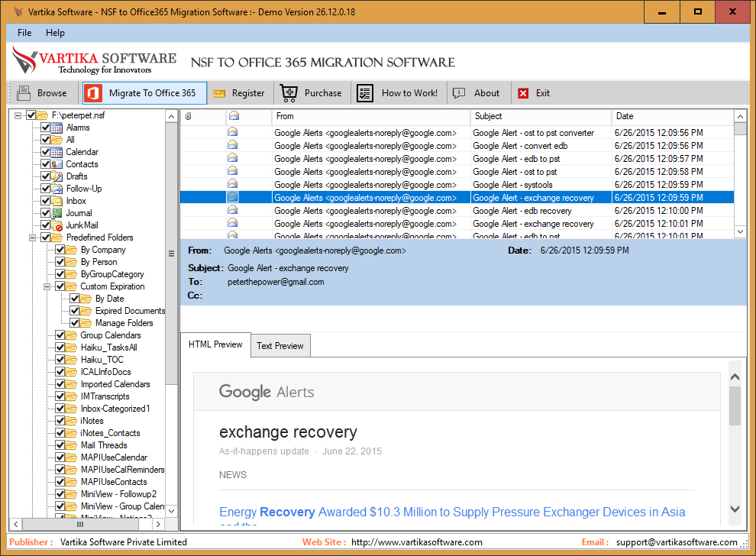Image resolution: width=756 pixels, height=556 pixels.
Task: Click the Office 365 logo icon
Action: tap(93, 92)
